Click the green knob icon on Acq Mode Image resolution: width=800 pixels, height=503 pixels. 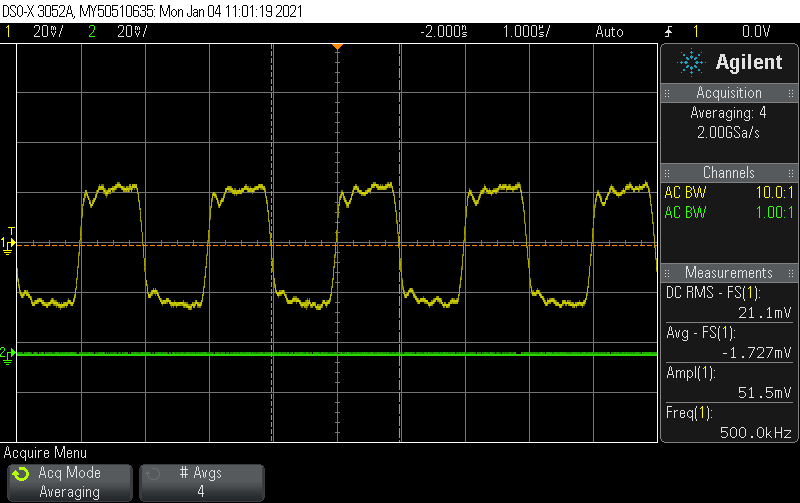pyautogui.click(x=21, y=473)
